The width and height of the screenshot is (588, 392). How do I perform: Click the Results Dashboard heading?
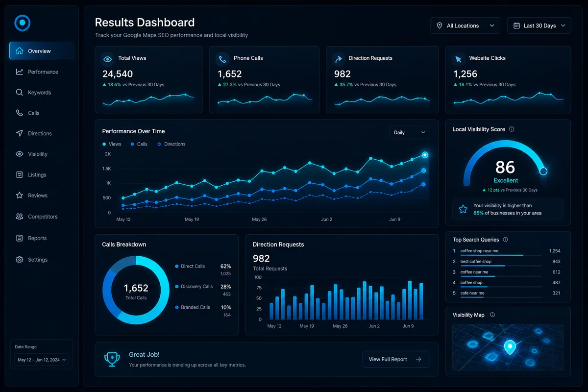(145, 23)
